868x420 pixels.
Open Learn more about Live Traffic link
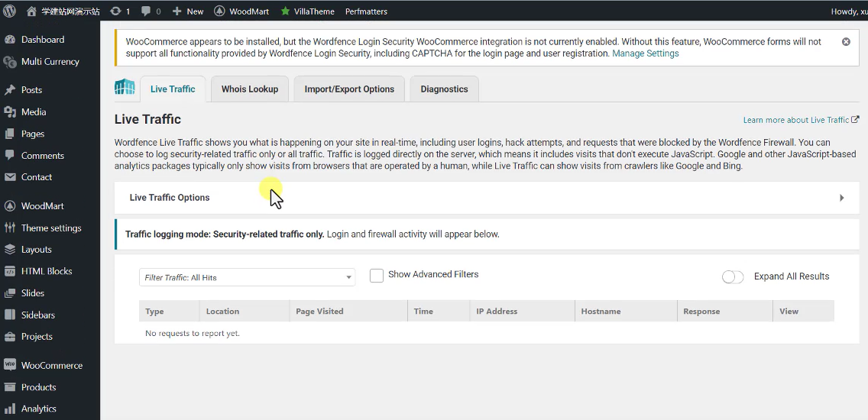[x=801, y=120]
